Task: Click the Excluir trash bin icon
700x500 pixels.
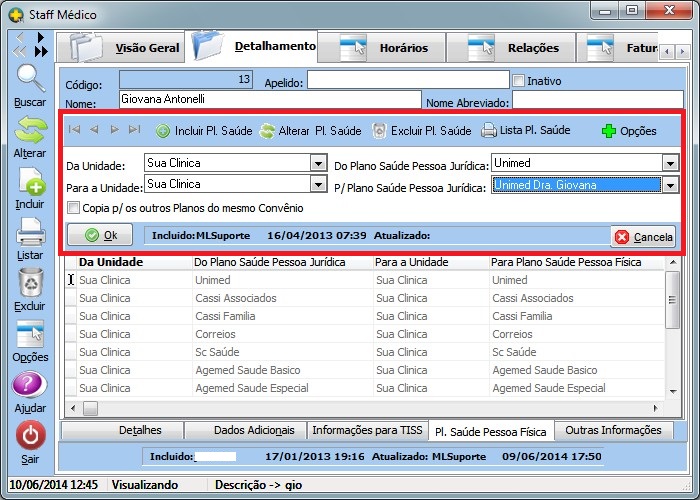Action: coord(30,284)
